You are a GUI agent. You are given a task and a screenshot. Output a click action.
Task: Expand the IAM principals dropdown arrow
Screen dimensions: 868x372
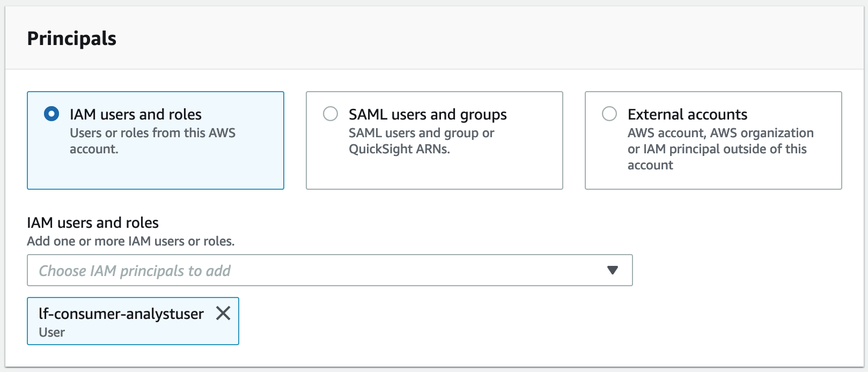(612, 270)
